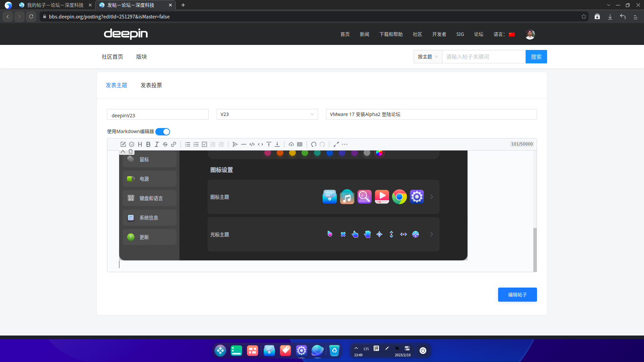This screenshot has width=644, height=362.
Task: Toggle bold formatting in editor
Action: coord(148,144)
